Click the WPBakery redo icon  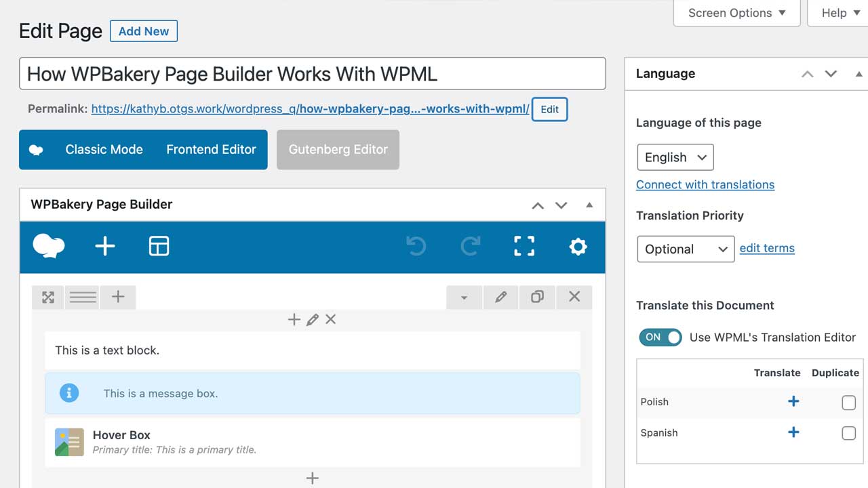[470, 247]
